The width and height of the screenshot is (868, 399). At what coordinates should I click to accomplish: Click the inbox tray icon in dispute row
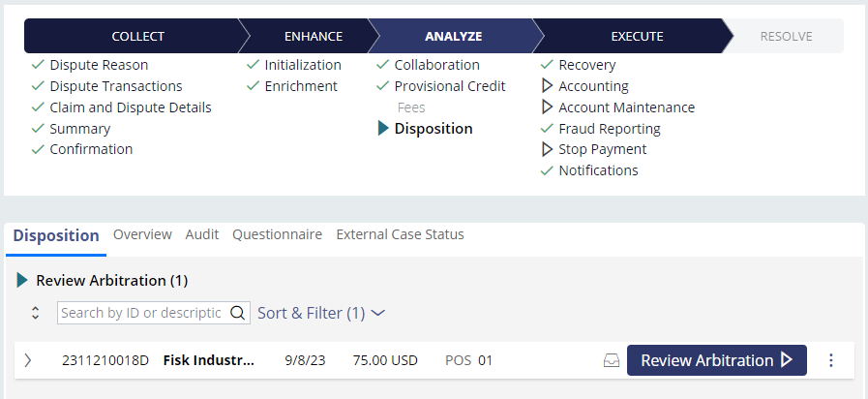611,360
